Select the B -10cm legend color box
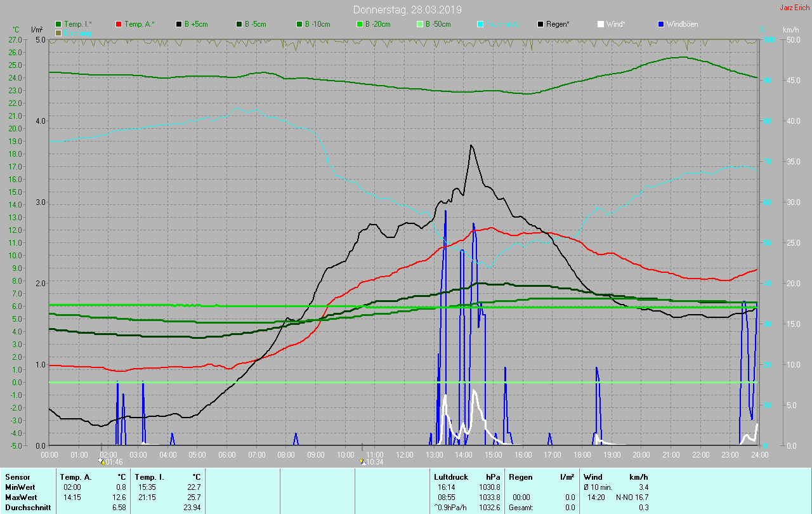This screenshot has height=514, width=812. [x=299, y=24]
